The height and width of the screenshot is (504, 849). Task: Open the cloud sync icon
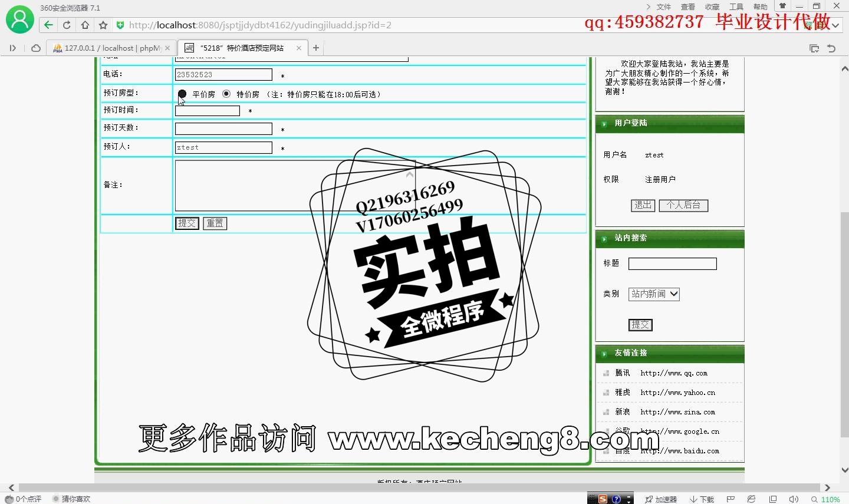point(36,48)
